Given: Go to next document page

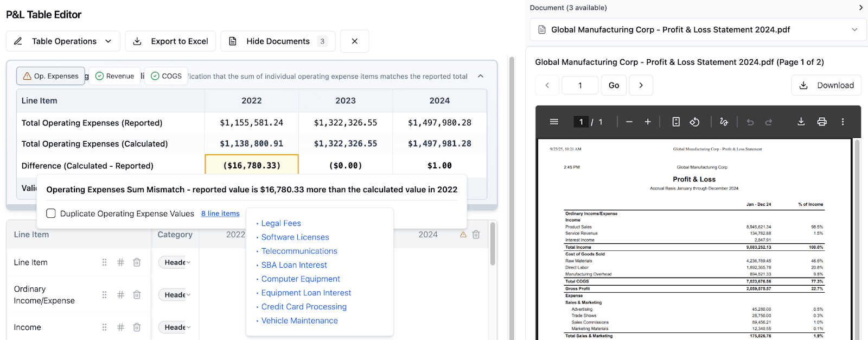Looking at the screenshot, I should [x=641, y=85].
